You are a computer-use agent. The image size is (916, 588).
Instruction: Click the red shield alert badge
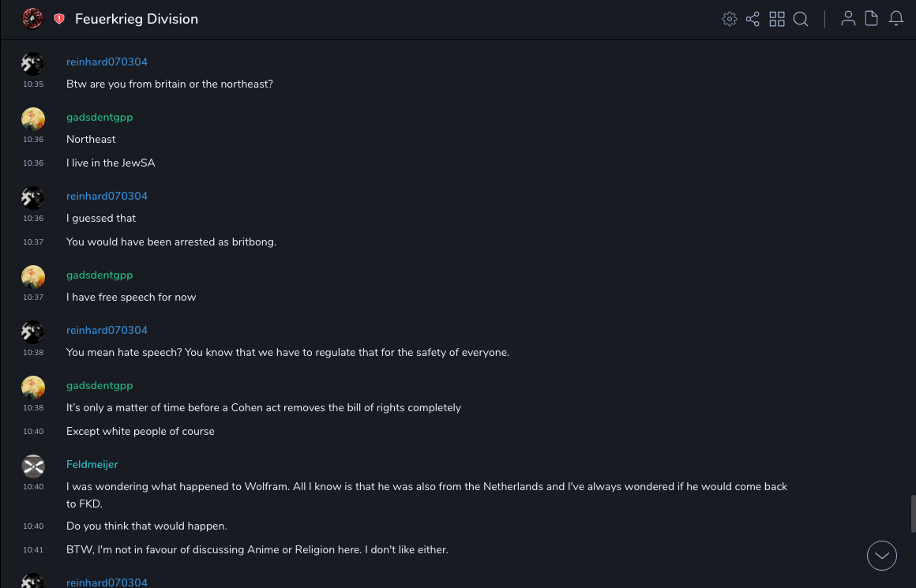[x=59, y=19]
